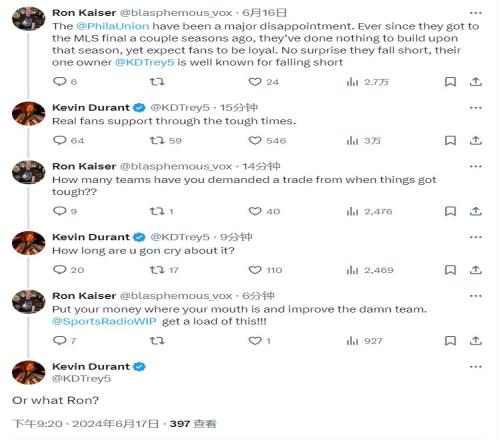Like the tweet with 546 likes
500x440 pixels.
(255, 140)
